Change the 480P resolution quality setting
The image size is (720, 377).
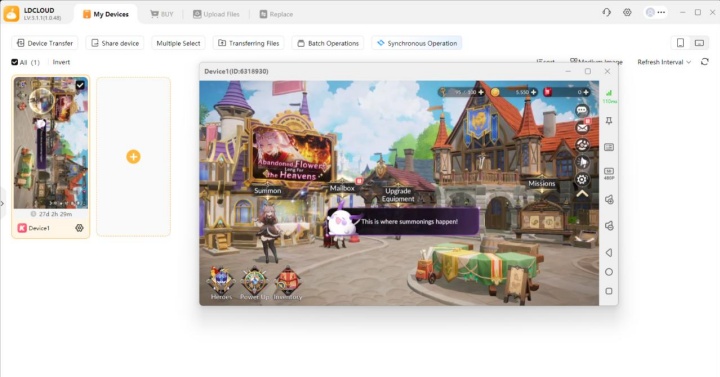[x=609, y=173]
